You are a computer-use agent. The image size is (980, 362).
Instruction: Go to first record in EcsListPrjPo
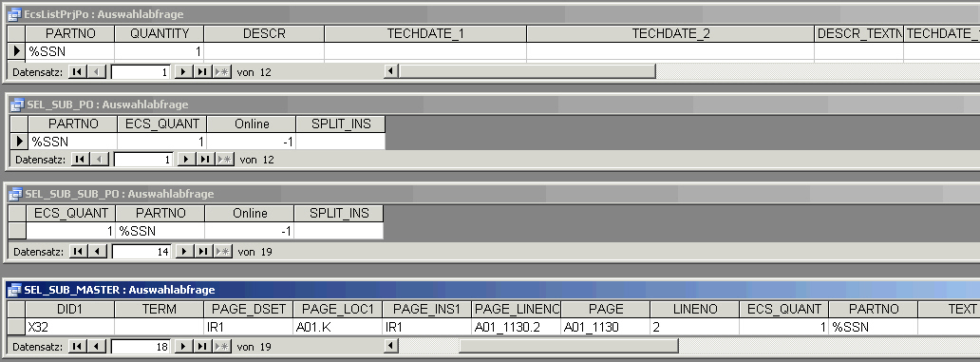point(77,72)
